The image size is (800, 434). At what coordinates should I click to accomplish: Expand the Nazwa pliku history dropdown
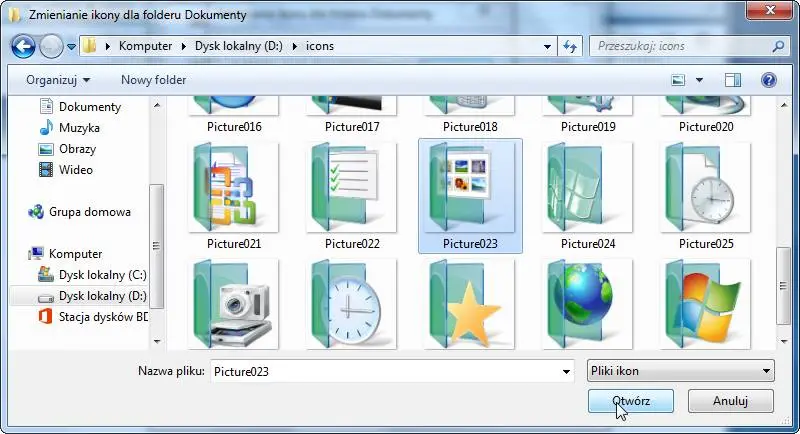tap(568, 372)
